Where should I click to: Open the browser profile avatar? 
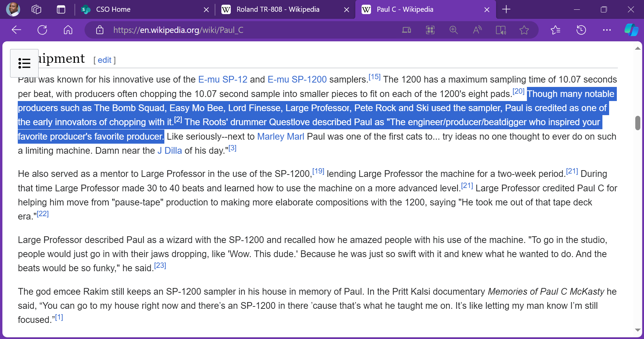(13, 9)
